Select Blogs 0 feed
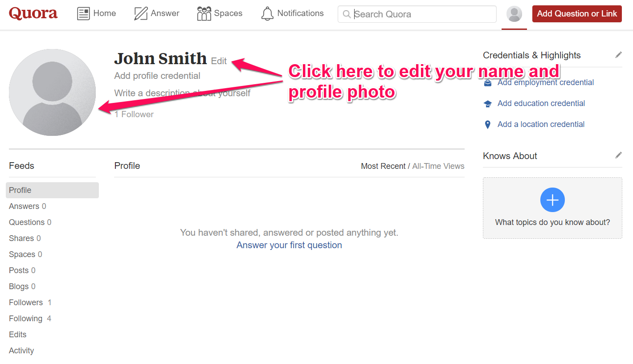The height and width of the screenshot is (364, 633). [x=22, y=286]
